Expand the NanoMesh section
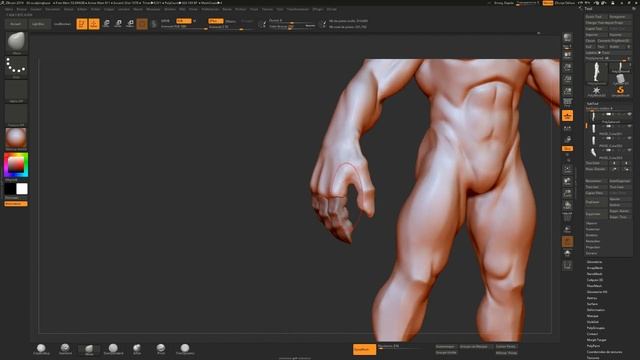The image size is (640, 360). click(595, 274)
